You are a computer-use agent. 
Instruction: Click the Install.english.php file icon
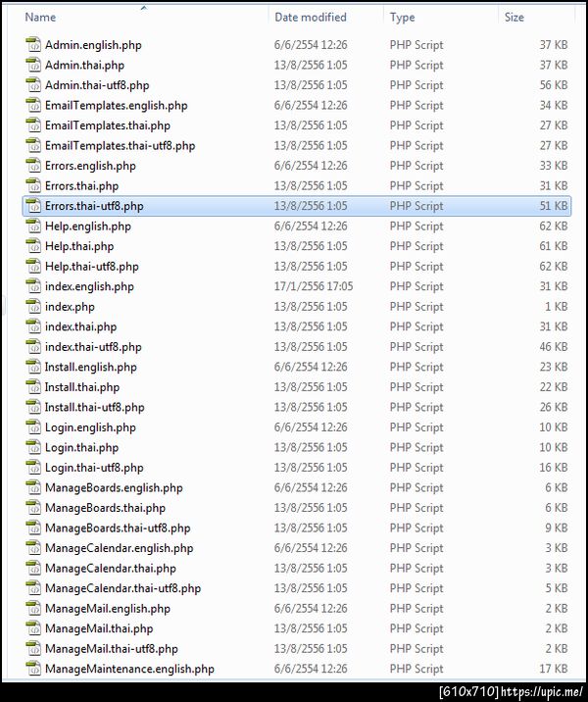click(33, 367)
